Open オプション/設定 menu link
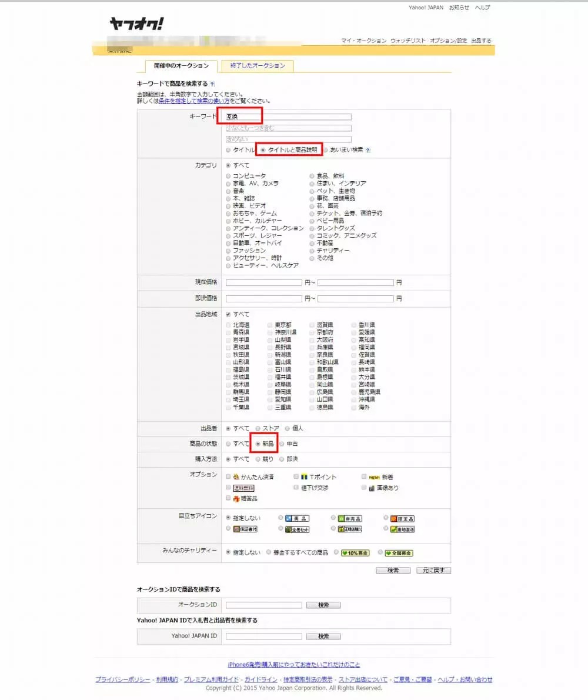The width and height of the screenshot is (588, 700). tap(449, 41)
